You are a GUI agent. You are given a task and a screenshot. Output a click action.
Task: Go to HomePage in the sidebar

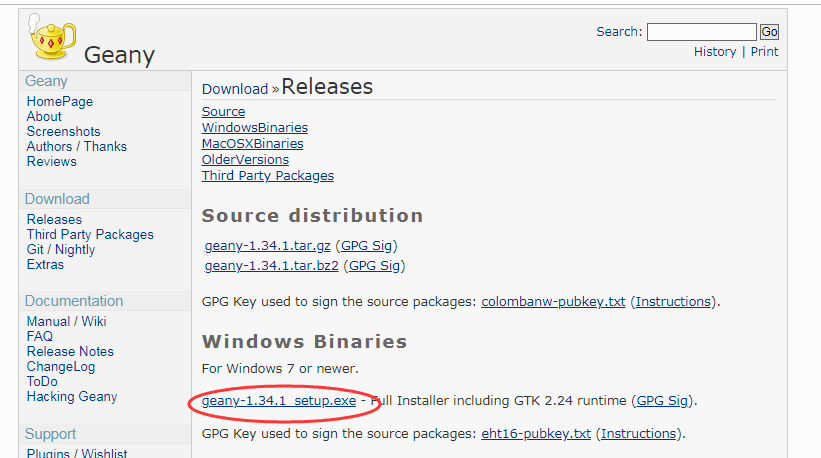(60, 102)
